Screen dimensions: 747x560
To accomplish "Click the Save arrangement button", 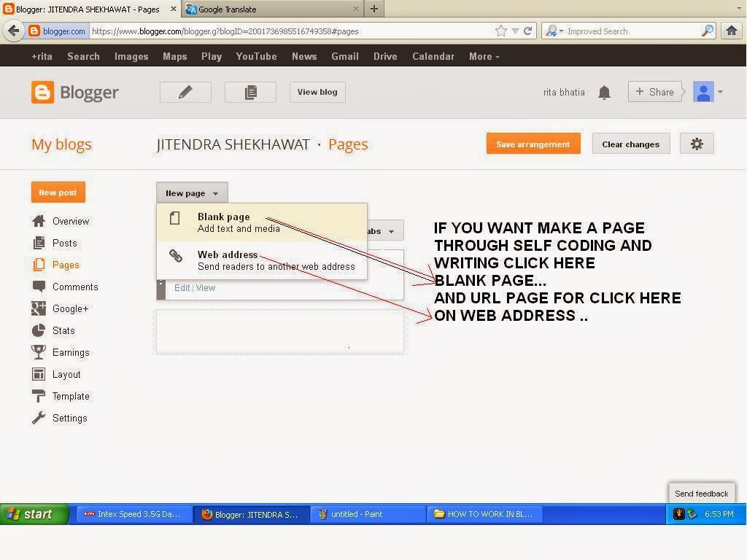I will pyautogui.click(x=533, y=144).
